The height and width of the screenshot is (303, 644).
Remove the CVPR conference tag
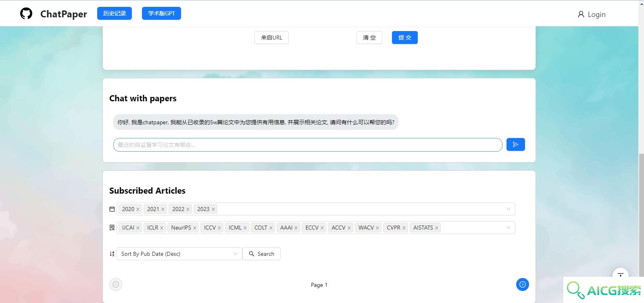(404, 228)
